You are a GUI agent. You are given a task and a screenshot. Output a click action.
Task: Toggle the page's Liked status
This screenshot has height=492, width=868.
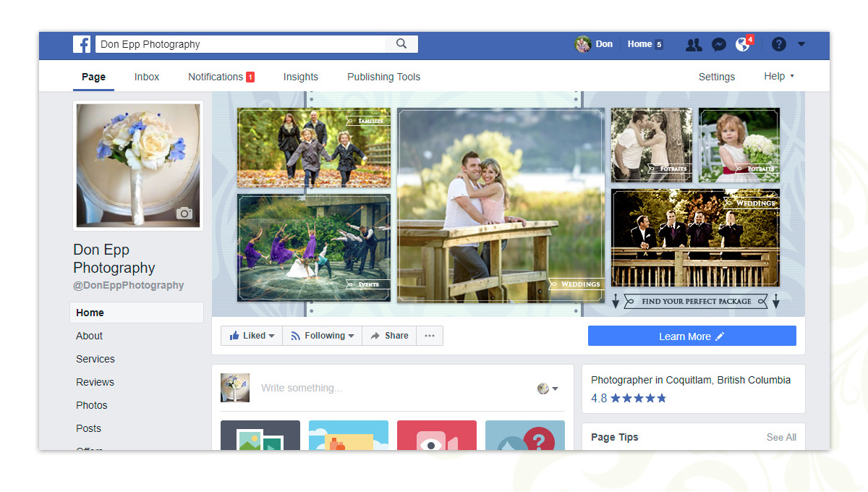tap(251, 335)
